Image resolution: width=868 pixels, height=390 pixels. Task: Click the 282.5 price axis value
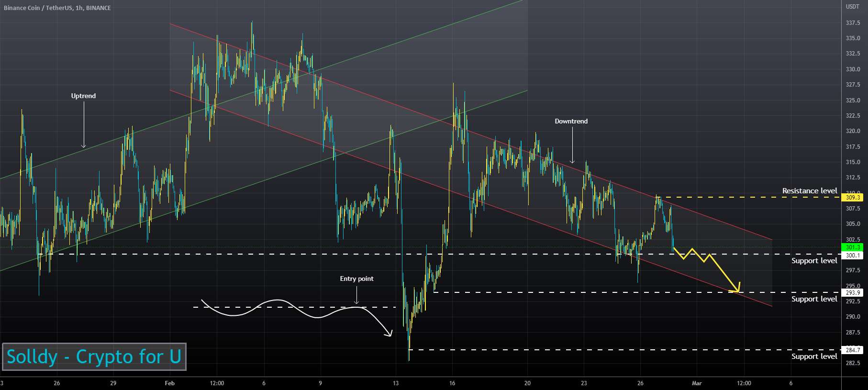pyautogui.click(x=853, y=363)
